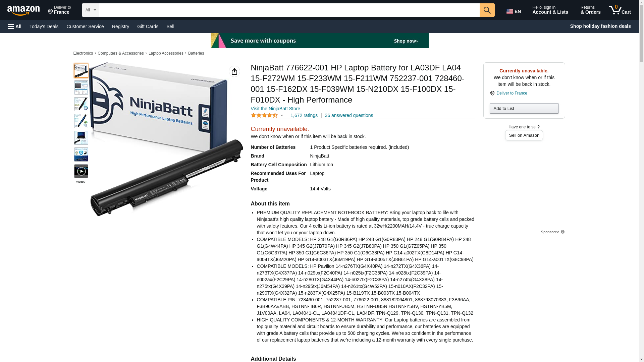
Task: Click the Amazon logo
Action: coord(23,10)
